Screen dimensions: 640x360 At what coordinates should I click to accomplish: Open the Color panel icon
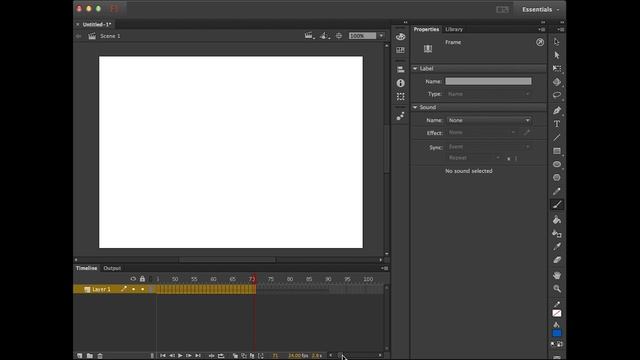point(400,36)
